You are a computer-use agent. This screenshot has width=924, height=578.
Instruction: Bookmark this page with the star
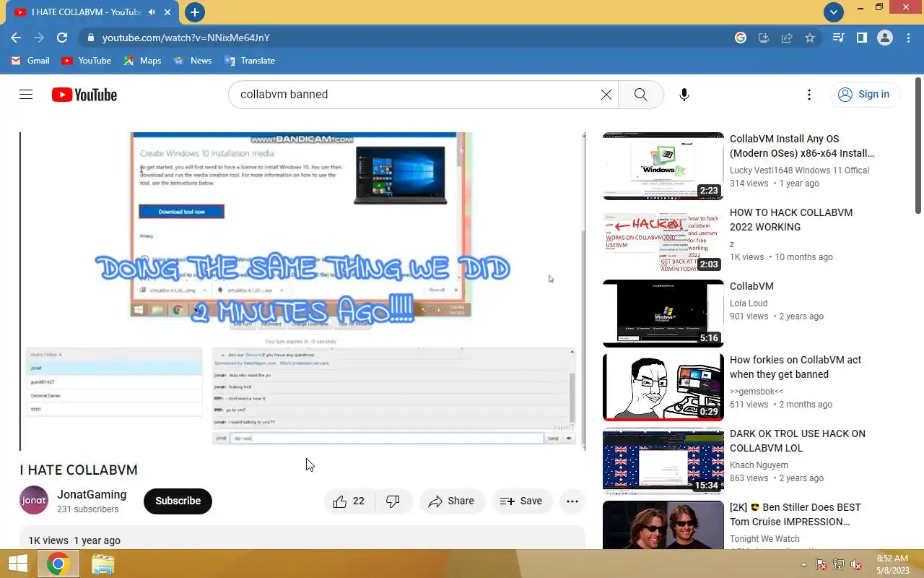[x=810, y=38]
